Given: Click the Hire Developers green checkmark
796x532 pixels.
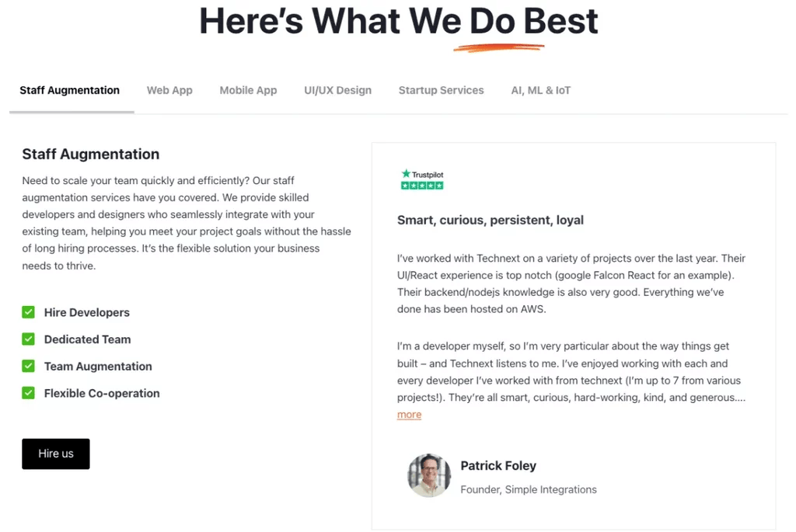Looking at the screenshot, I should pyautogui.click(x=29, y=312).
